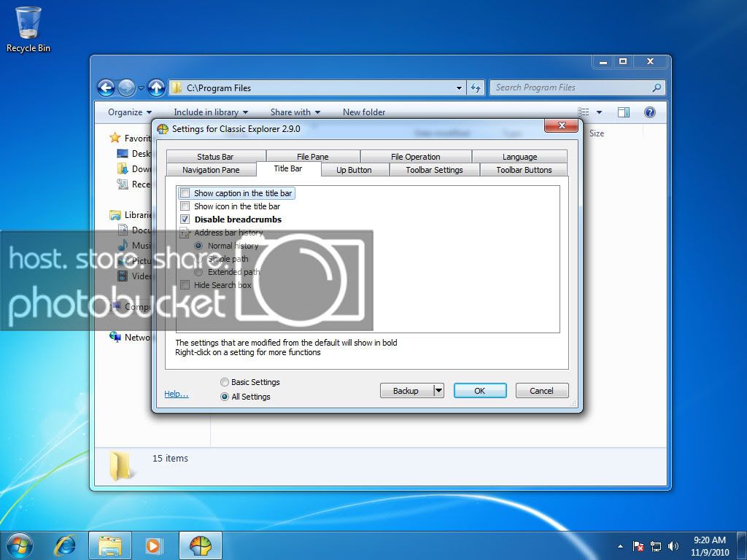Open Windows Explorer taskbar button

(110, 545)
